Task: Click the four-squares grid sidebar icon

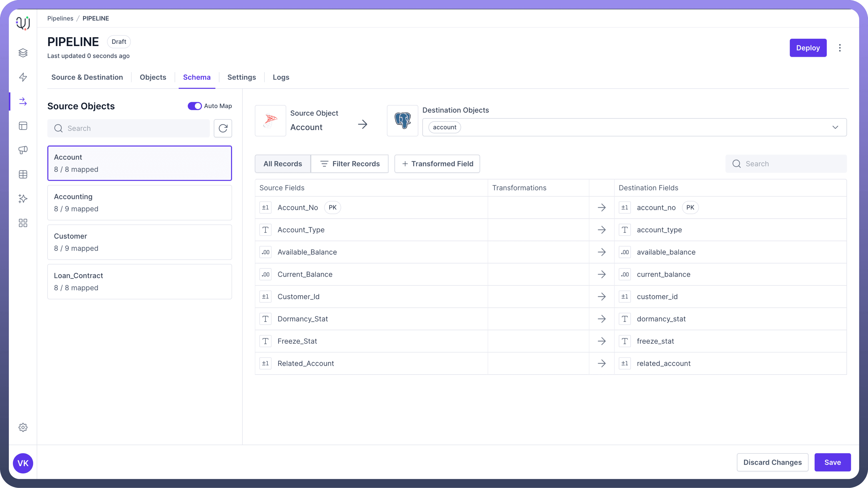Action: point(23,223)
